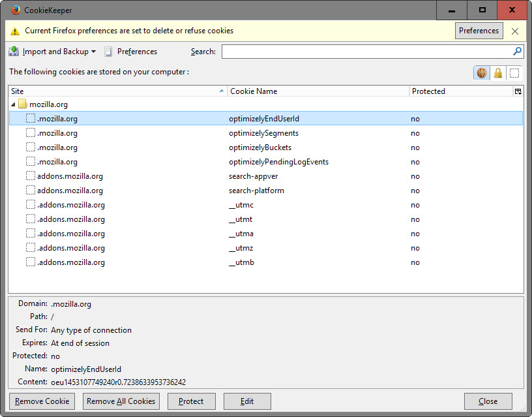Image resolution: width=532 pixels, height=417 pixels.
Task: Click the dashed icon in the __utmc row
Action: pyautogui.click(x=31, y=204)
